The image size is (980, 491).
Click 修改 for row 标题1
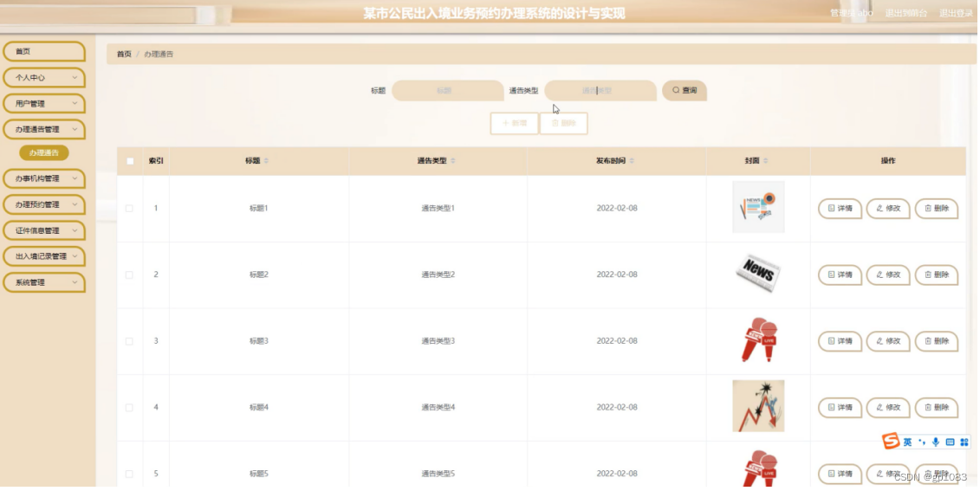[888, 209]
